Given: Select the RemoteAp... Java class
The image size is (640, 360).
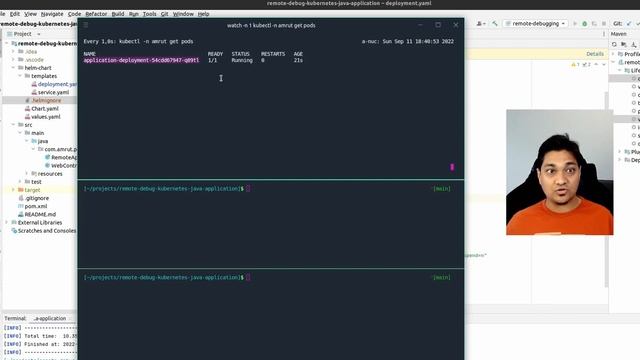Looking at the screenshot, I should [x=64, y=157].
